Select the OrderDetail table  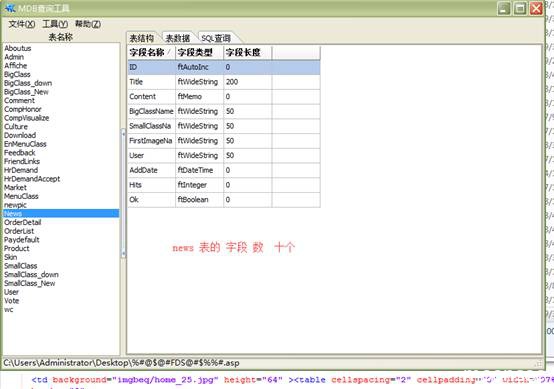click(23, 222)
